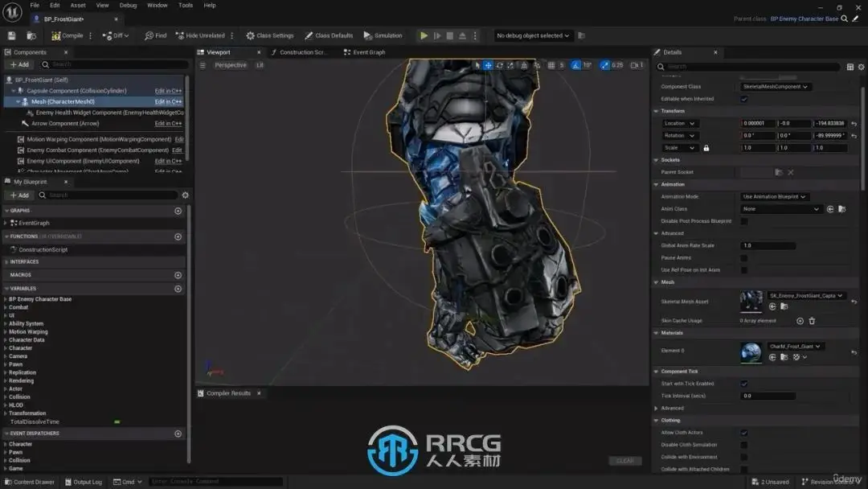The width and height of the screenshot is (868, 489).
Task: Activate the Translate gizmo tool in viewport
Action: (x=488, y=65)
